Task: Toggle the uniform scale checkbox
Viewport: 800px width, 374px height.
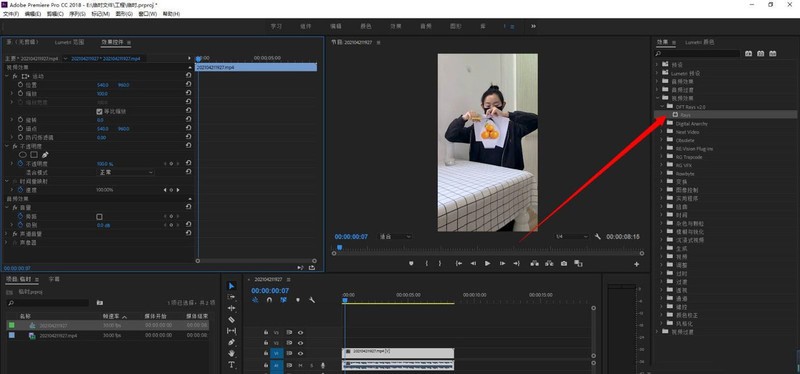Action: click(x=99, y=111)
